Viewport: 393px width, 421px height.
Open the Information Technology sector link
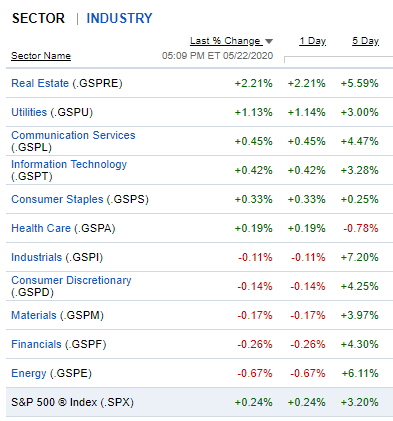tap(69, 164)
